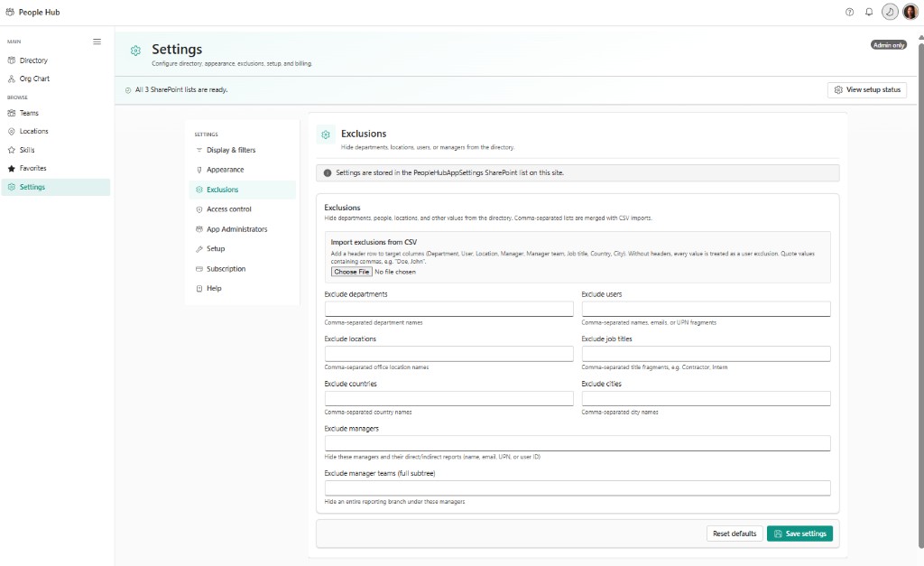Click the 'No file chosen' text
Image resolution: width=924 pixels, height=566 pixels.
pyautogui.click(x=395, y=272)
